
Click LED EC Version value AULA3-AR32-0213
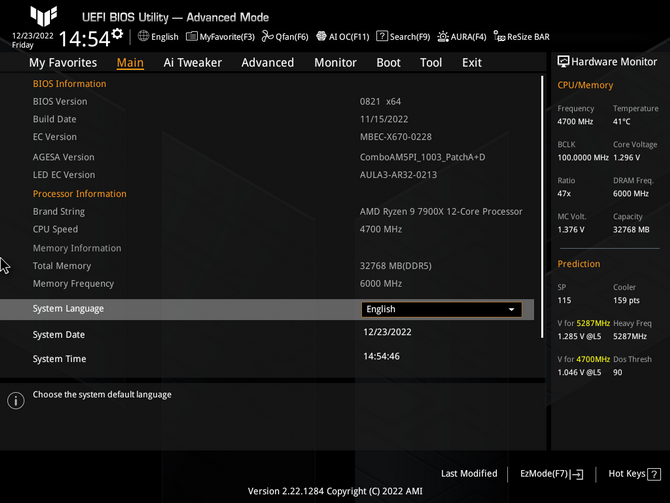(398, 175)
